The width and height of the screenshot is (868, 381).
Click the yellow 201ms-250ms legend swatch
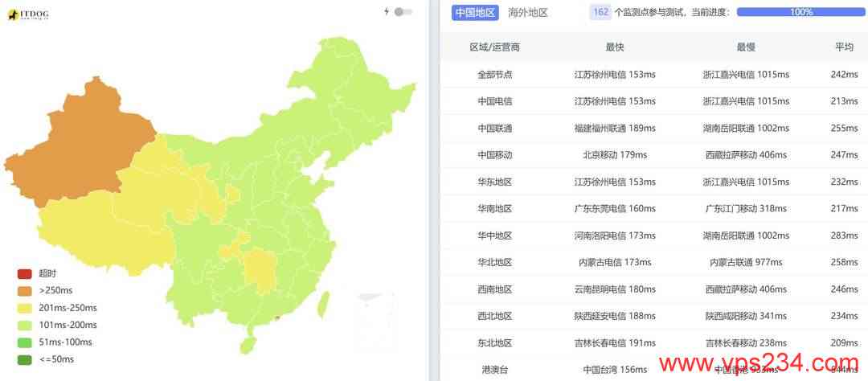(24, 308)
